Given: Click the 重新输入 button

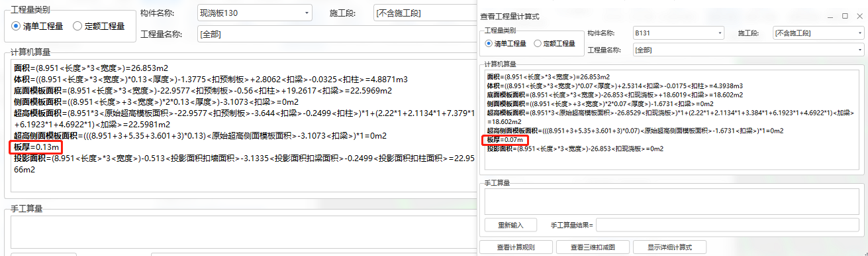Looking at the screenshot, I should [511, 225].
